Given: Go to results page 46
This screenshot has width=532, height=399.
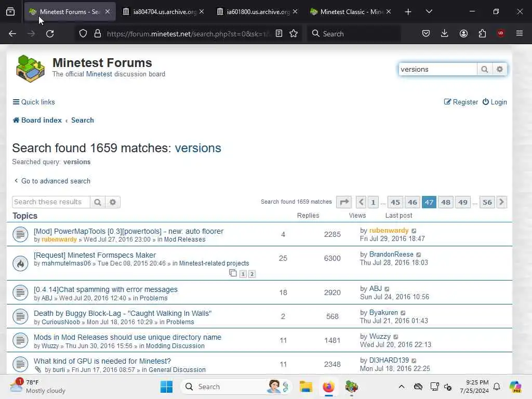Looking at the screenshot, I should [x=412, y=202].
